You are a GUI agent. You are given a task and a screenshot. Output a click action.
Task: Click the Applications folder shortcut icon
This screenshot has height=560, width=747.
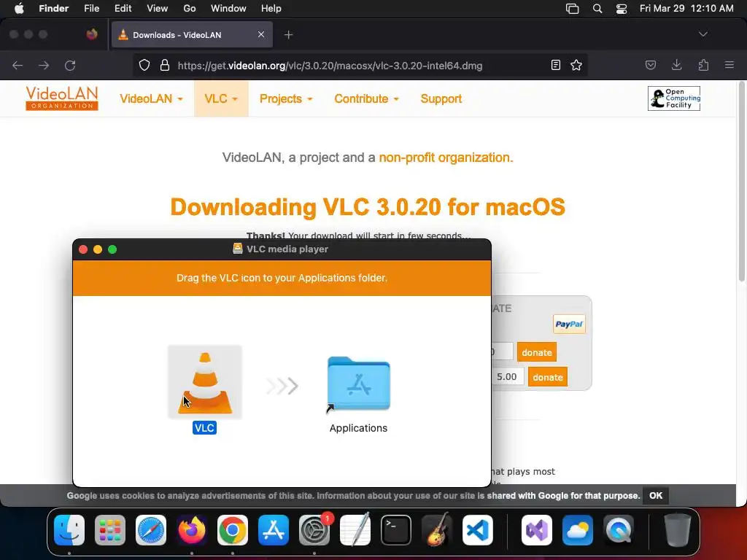tap(359, 384)
